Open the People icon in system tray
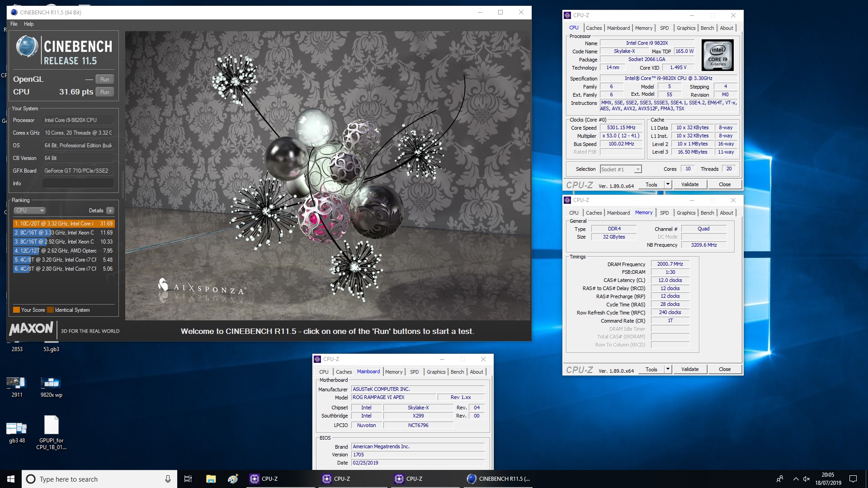Screen dimensions: 868x488 (780, 479)
